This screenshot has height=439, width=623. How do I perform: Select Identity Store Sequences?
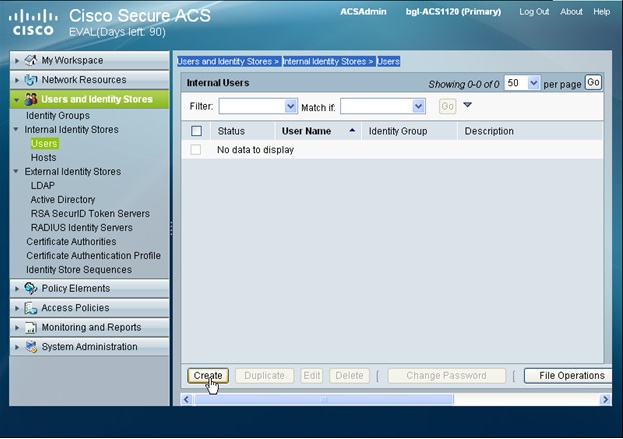(79, 270)
